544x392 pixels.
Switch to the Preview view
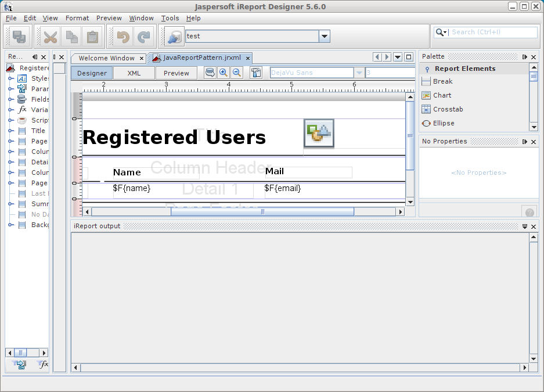click(176, 73)
